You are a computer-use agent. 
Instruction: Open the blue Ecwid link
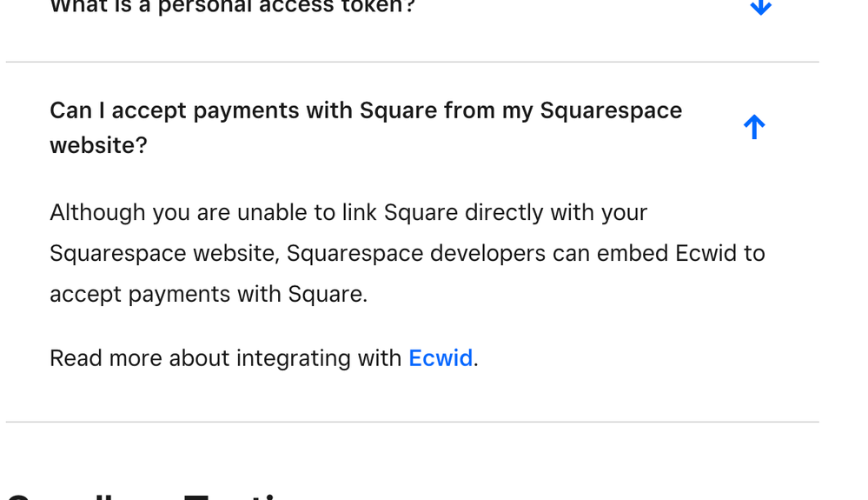pyautogui.click(x=441, y=358)
